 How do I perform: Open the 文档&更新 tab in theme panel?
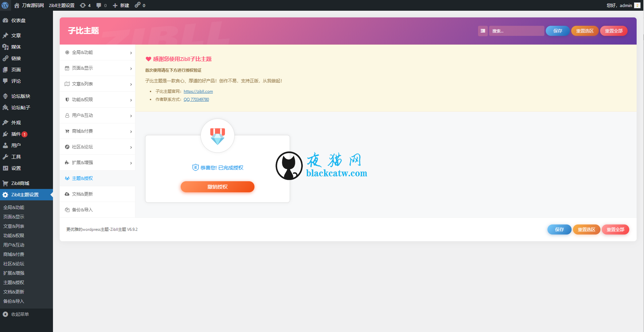pos(97,194)
